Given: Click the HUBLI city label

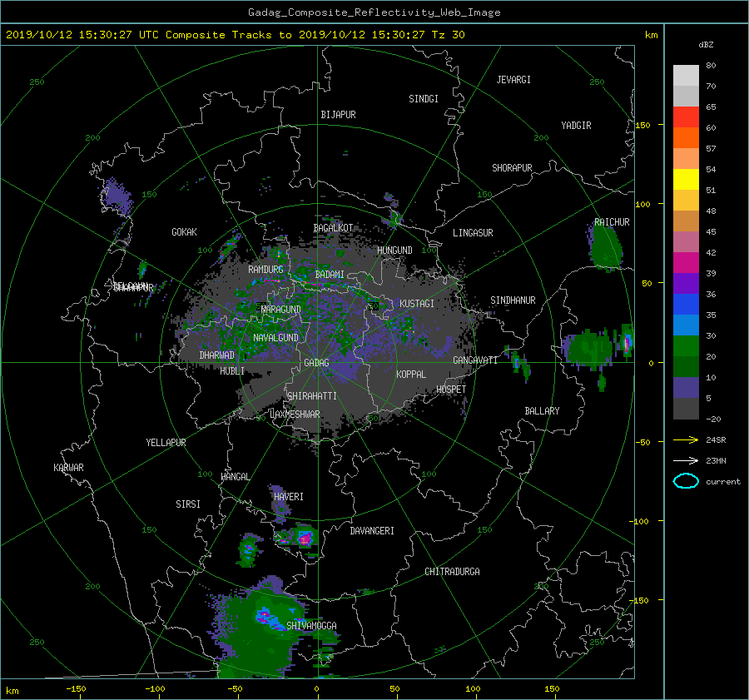Looking at the screenshot, I should (232, 370).
